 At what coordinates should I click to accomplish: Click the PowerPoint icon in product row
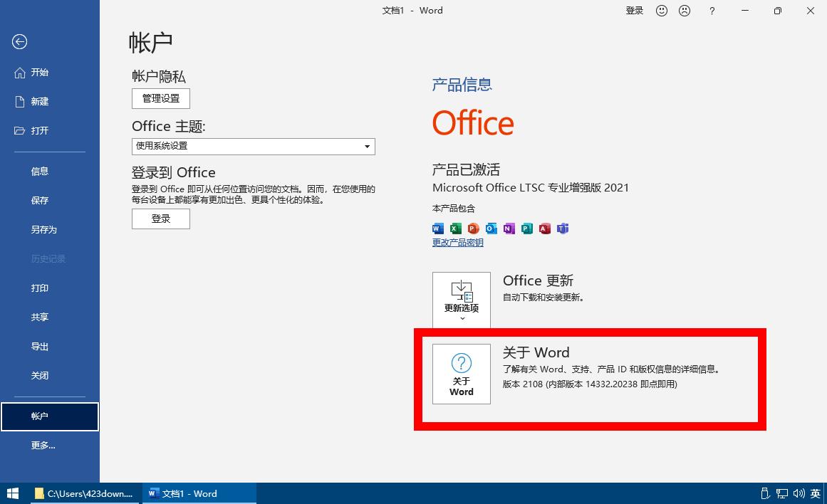[473, 229]
